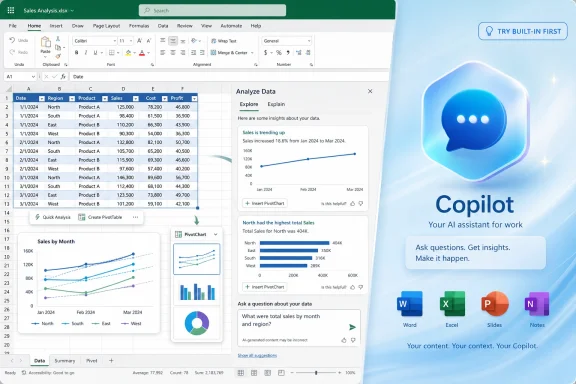Toggle middle vertical alignment

click(173, 41)
